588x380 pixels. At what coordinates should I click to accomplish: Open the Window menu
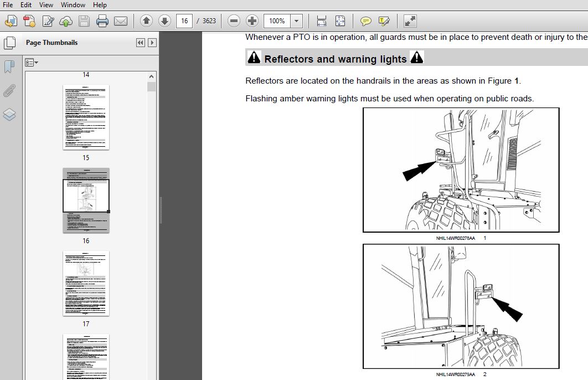[x=73, y=5]
